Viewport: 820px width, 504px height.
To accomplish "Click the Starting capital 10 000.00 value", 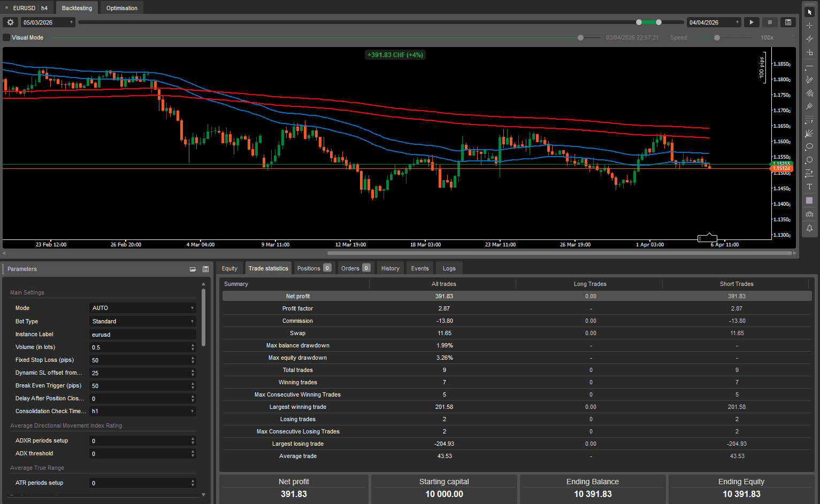I will point(444,494).
